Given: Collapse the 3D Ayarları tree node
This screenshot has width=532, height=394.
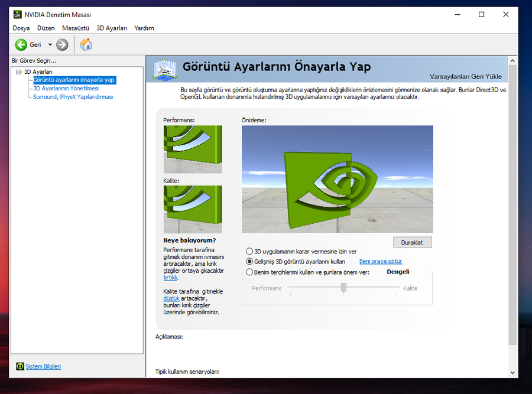Looking at the screenshot, I should coord(18,72).
